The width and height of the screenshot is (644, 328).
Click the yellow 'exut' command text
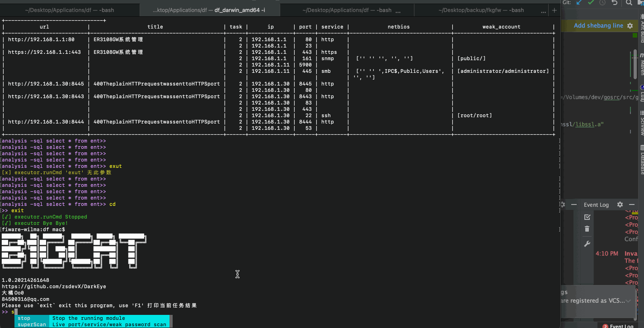click(x=116, y=166)
